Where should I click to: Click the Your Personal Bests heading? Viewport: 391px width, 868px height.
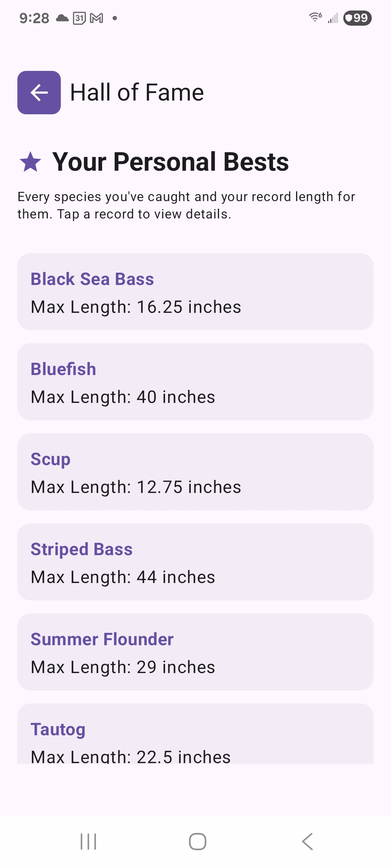point(171,162)
